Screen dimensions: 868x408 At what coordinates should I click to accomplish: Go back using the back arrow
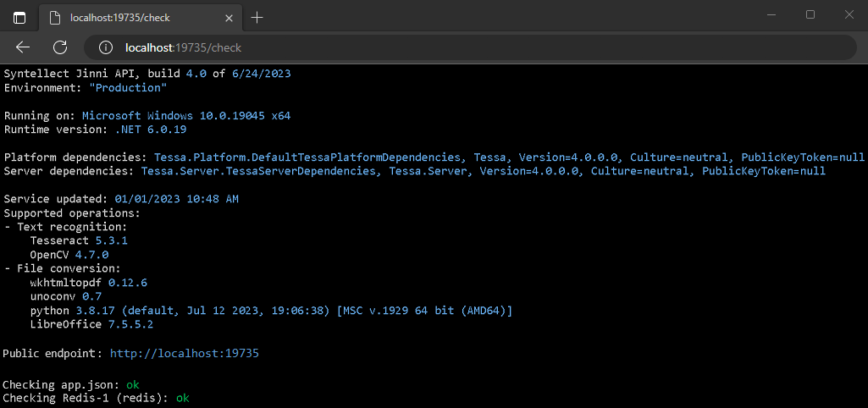coord(23,47)
